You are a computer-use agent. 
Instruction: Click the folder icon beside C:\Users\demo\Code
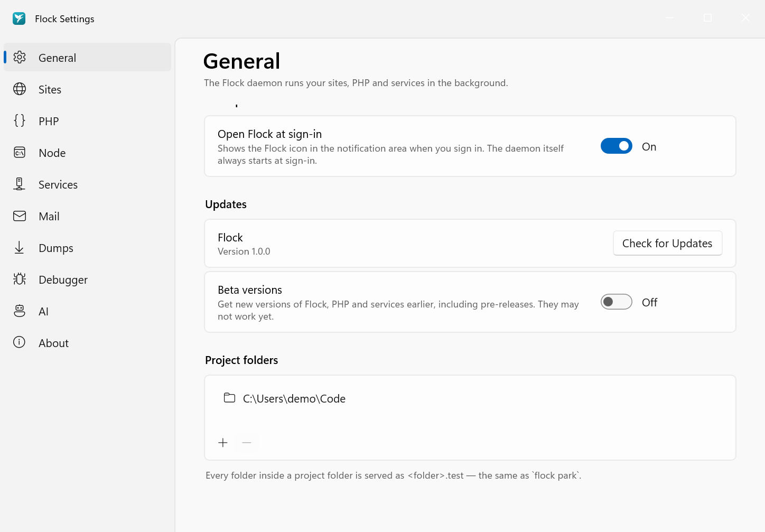point(229,398)
